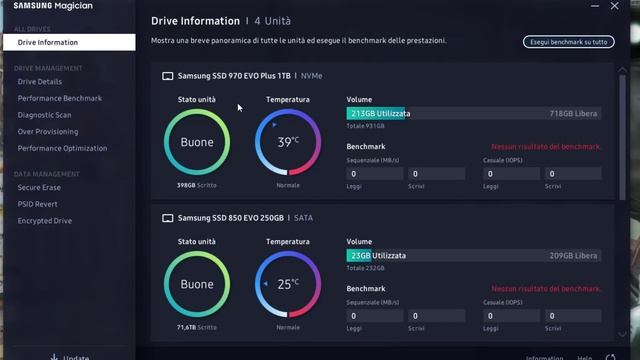The height and width of the screenshot is (360, 640).
Task: Open Diagnostic Scan section
Action: [44, 115]
